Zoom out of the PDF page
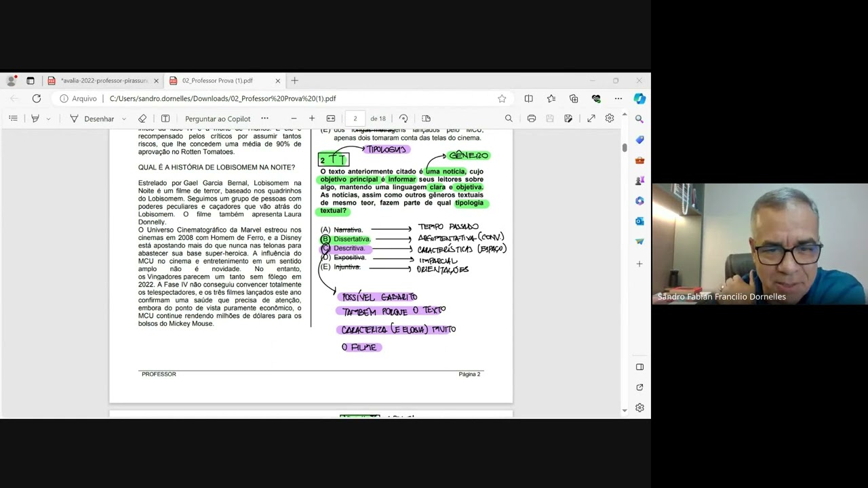Viewport: 868px width, 488px height. coord(294,119)
